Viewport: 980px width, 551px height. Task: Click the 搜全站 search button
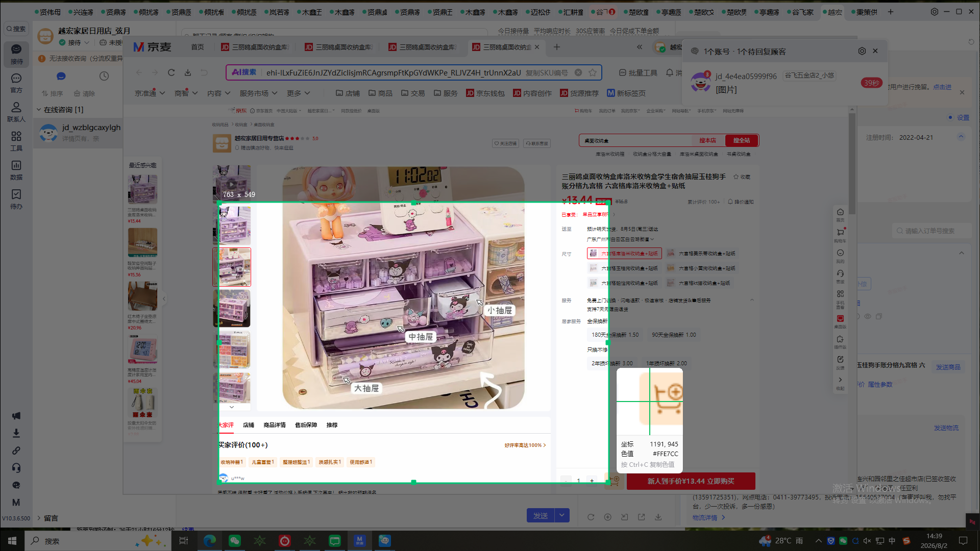[742, 140]
